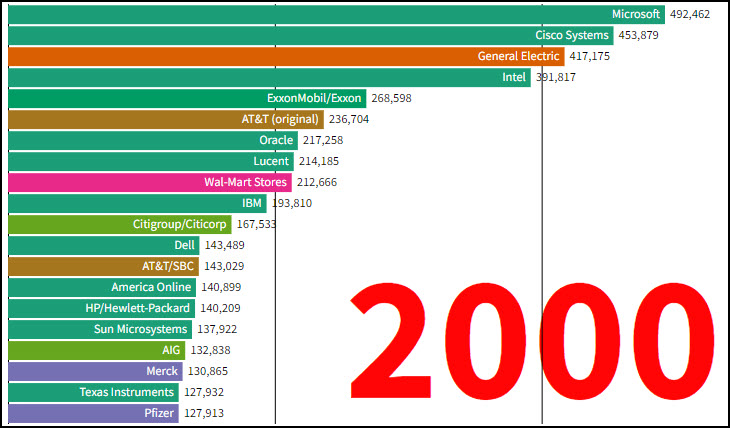Select the America Online label
The image size is (730, 428).
coord(151,287)
